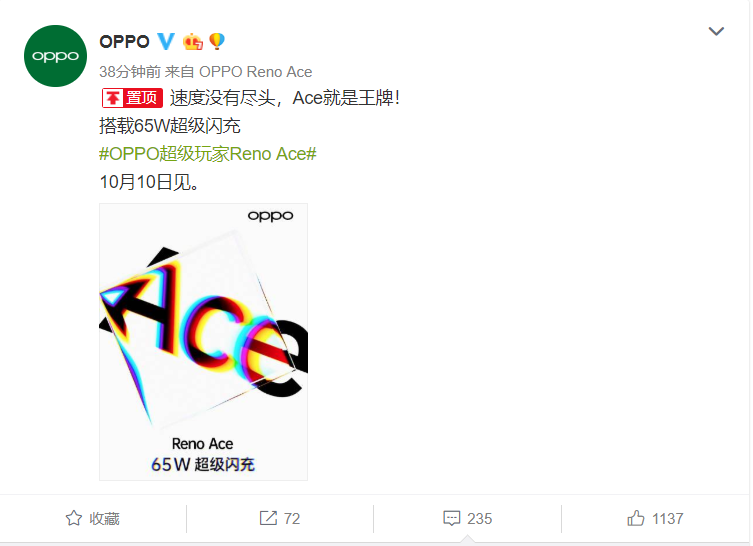753x546 pixels.
Task: Click the comment bubble icon
Action: (451, 518)
